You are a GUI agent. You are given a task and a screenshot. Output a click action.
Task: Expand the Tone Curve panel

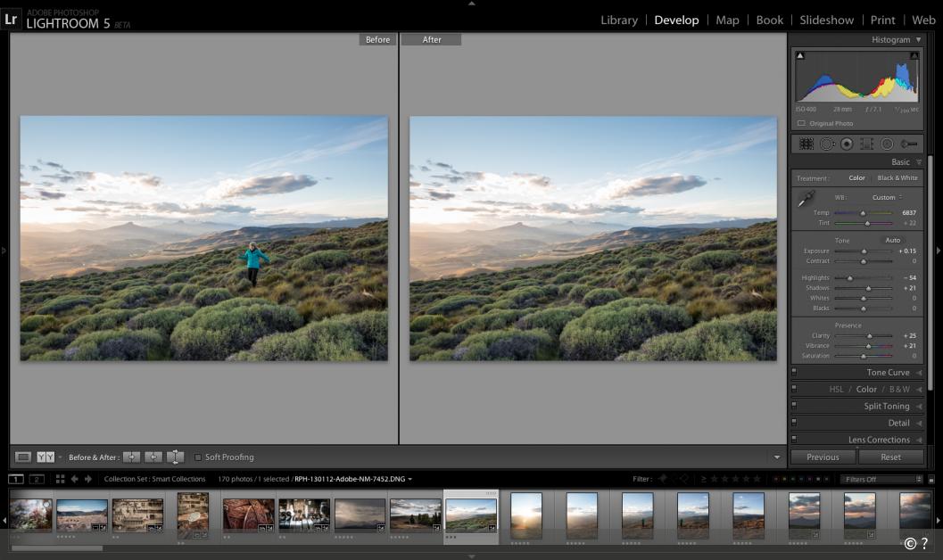918,373
